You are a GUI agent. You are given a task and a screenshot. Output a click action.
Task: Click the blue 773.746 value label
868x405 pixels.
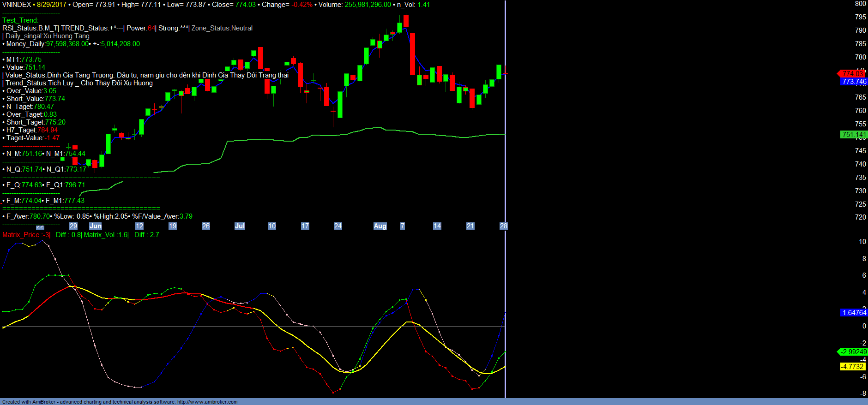point(854,82)
